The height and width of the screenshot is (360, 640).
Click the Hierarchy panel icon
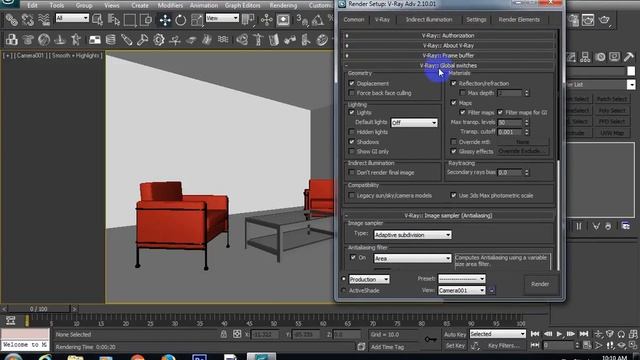[x=585, y=57]
